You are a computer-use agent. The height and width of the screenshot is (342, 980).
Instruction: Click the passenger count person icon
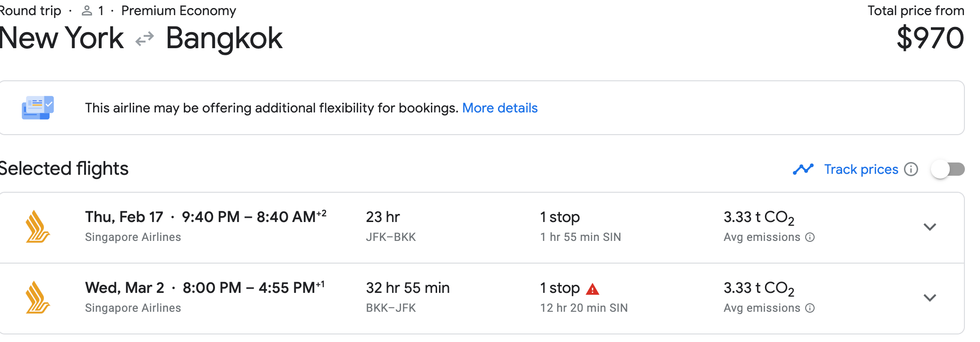pyautogui.click(x=87, y=10)
